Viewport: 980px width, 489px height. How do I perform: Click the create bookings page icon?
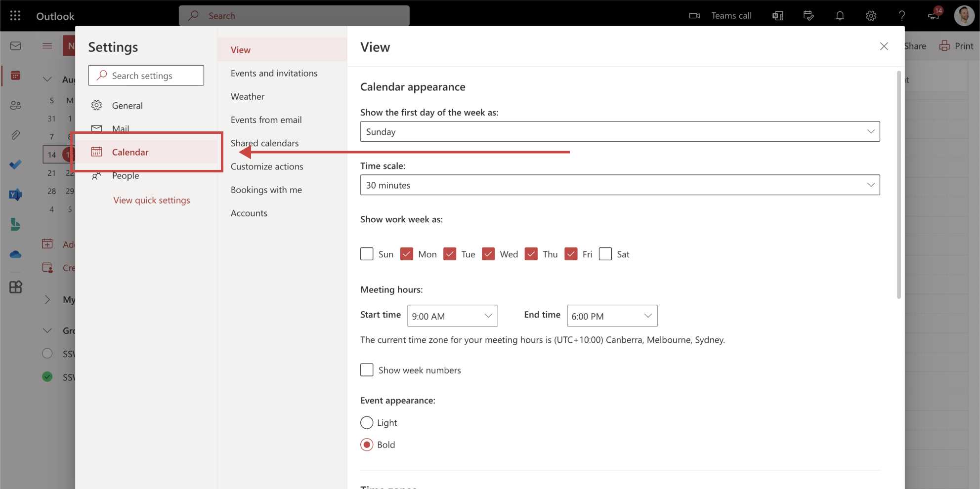tap(47, 267)
